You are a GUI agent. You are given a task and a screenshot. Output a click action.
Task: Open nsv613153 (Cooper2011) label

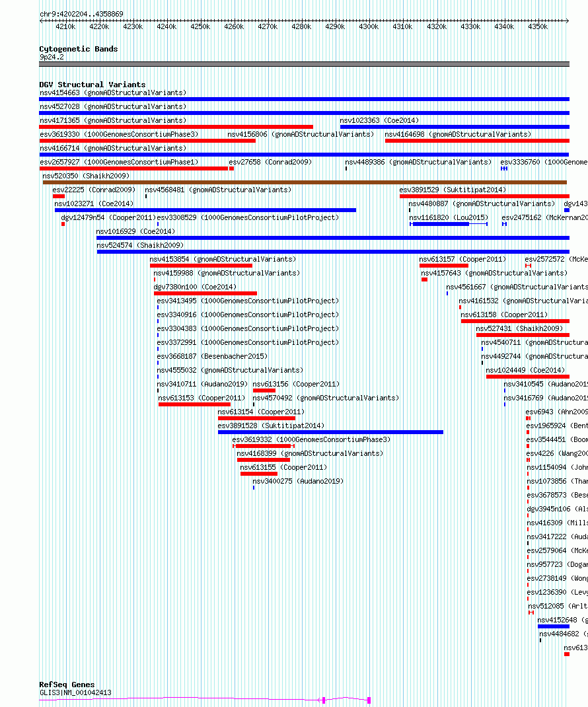click(x=202, y=398)
